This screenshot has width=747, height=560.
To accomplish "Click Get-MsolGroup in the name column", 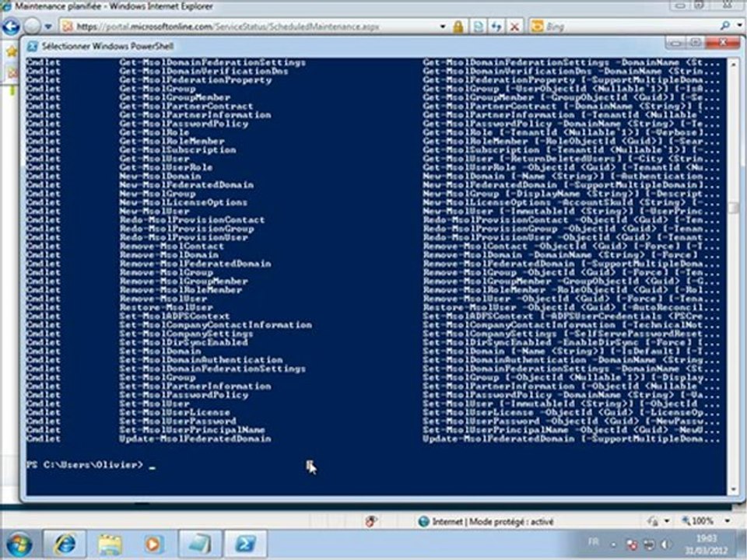I will point(157,89).
